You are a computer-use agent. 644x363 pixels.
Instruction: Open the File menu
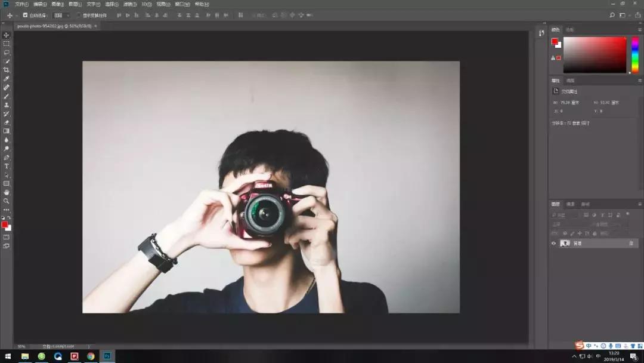coord(21,4)
